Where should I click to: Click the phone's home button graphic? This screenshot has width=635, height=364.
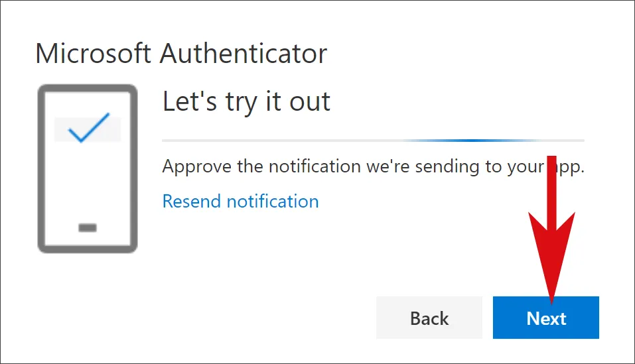point(88,227)
